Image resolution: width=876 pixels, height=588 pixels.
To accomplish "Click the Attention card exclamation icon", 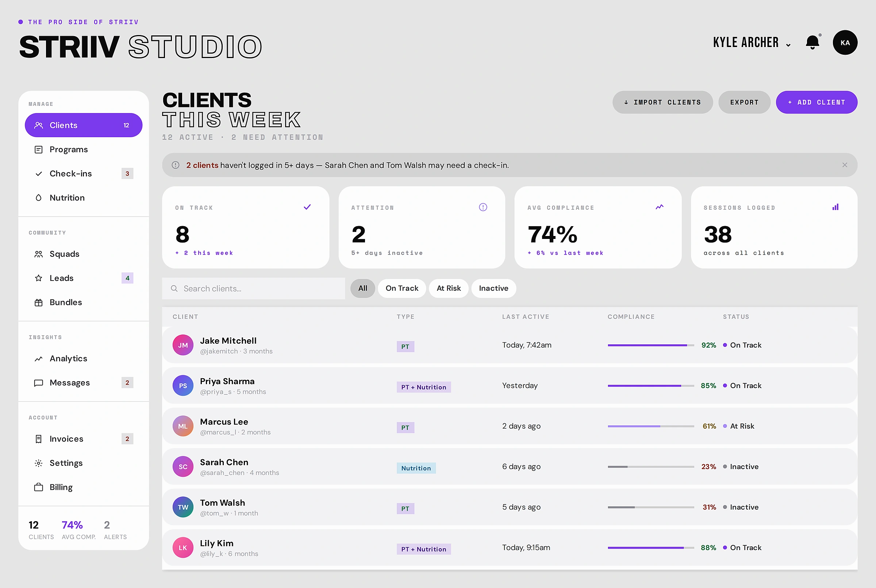I will click(x=483, y=207).
